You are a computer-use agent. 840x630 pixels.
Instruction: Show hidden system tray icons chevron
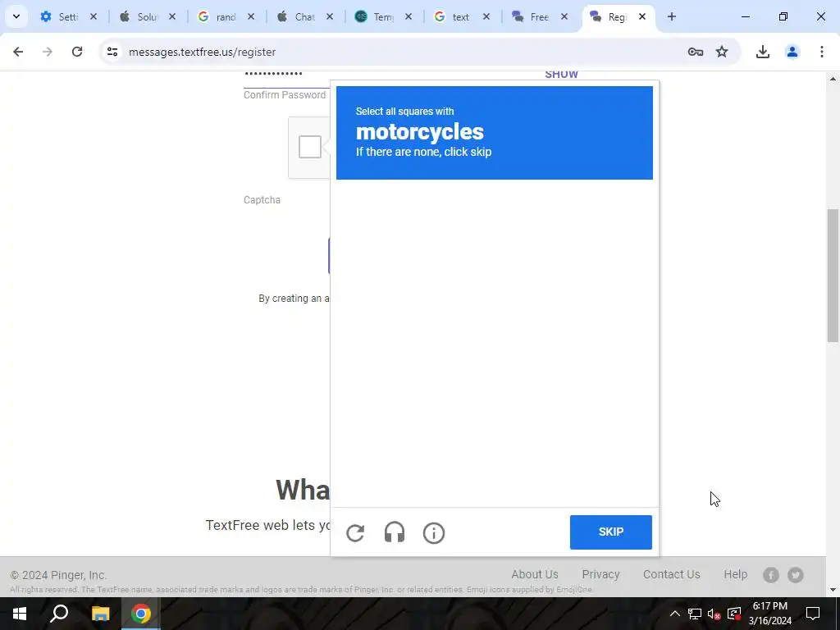[675, 614]
